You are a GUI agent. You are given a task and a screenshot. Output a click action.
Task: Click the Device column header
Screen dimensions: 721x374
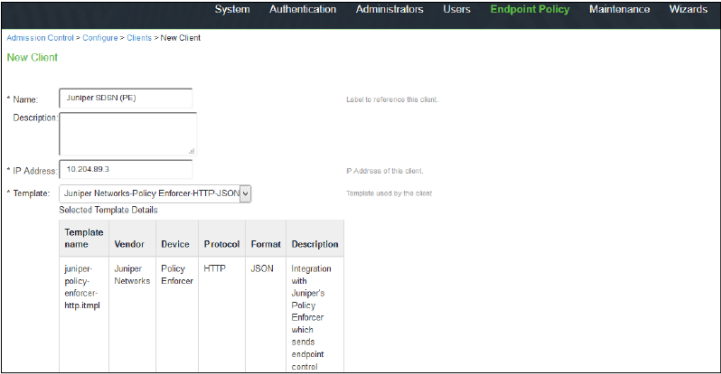point(177,238)
